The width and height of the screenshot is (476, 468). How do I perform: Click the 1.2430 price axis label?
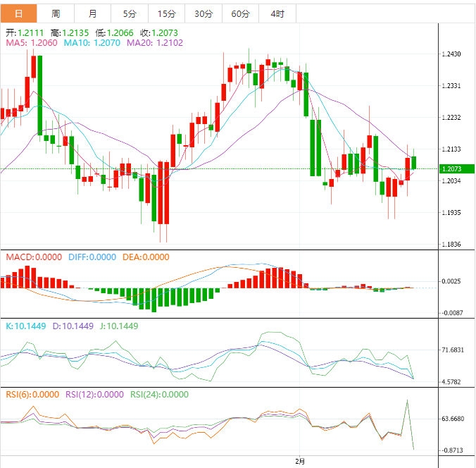(451, 54)
